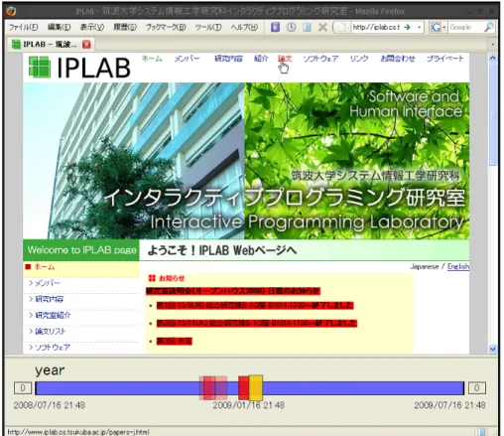504x436 pixels.
Task: Click the 論文 link in top navigation
Action: tap(285, 59)
